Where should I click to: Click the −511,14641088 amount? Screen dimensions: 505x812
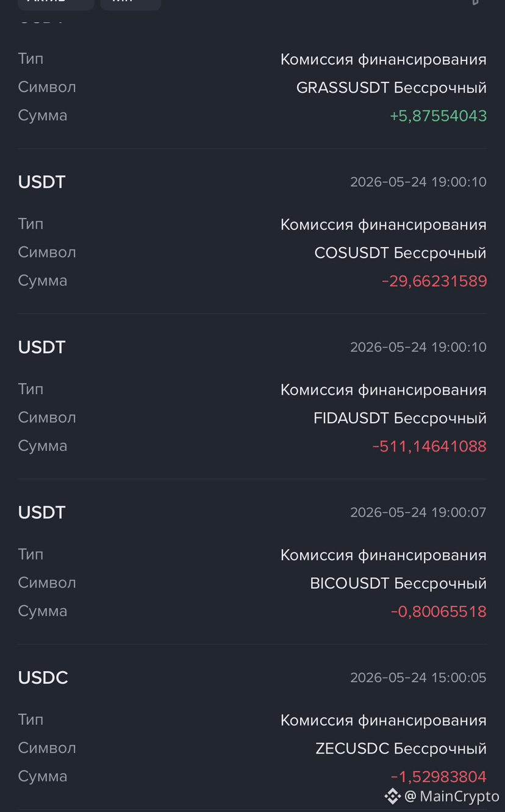pos(429,447)
